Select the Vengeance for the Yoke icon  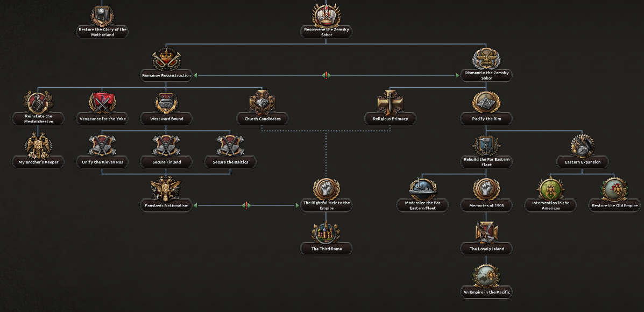point(103,102)
